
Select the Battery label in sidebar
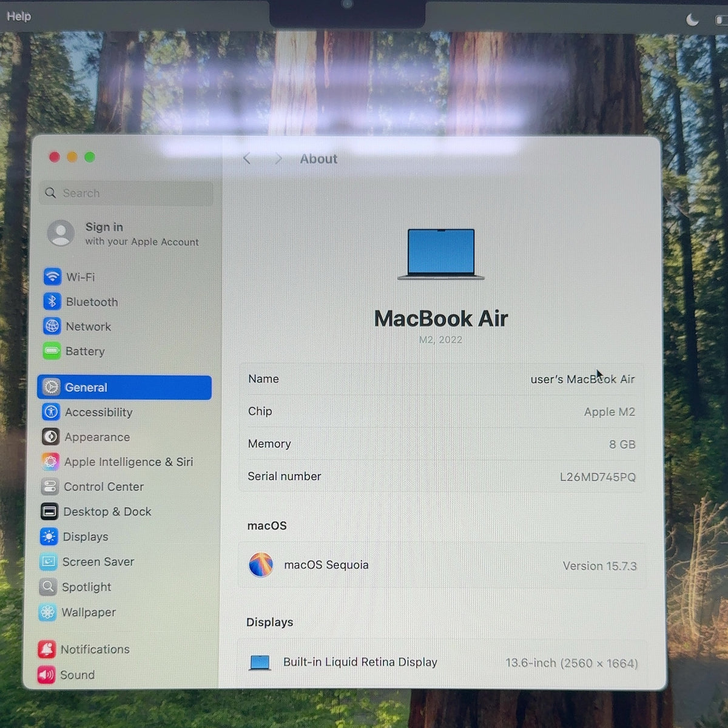pos(85,351)
